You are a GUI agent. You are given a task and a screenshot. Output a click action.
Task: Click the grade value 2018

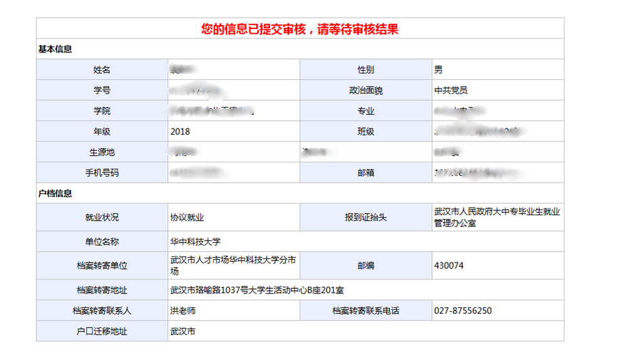point(181,131)
